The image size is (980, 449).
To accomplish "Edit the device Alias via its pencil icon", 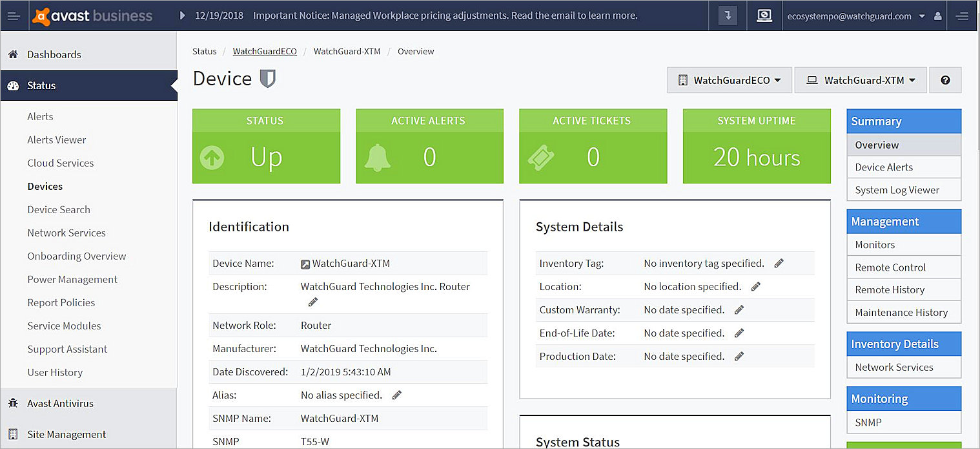I will pos(396,395).
